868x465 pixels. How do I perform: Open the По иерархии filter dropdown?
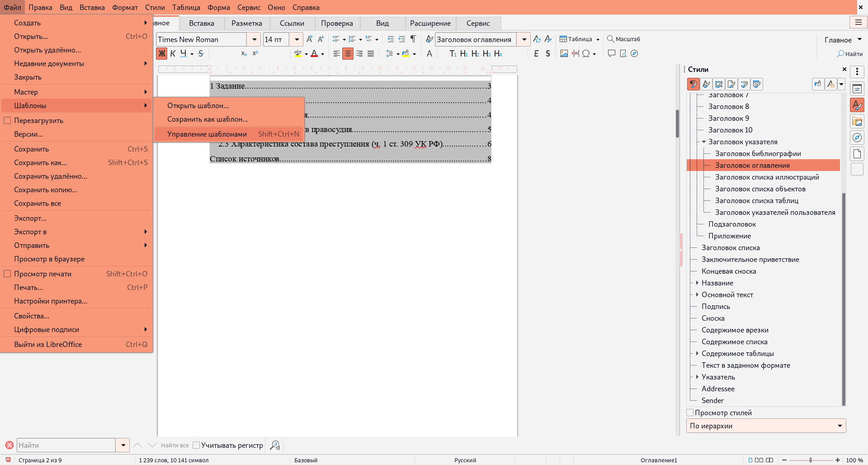click(840, 426)
